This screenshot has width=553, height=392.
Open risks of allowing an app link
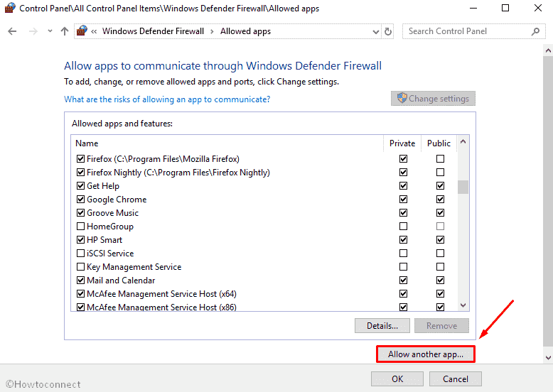tap(167, 99)
